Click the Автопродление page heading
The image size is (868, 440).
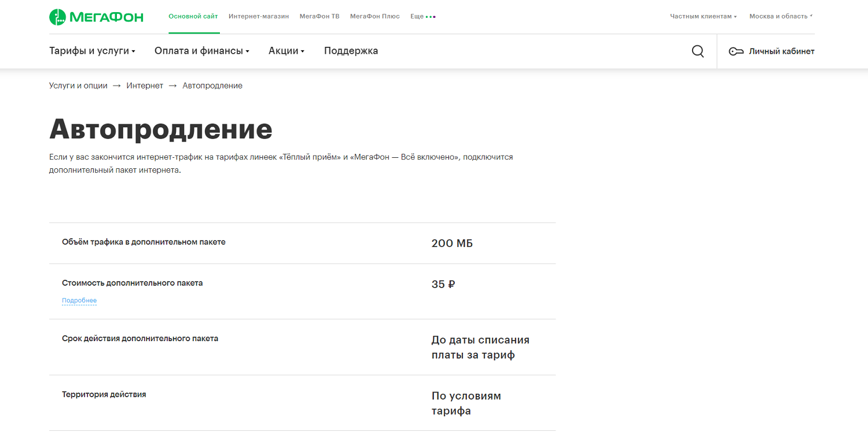point(161,129)
